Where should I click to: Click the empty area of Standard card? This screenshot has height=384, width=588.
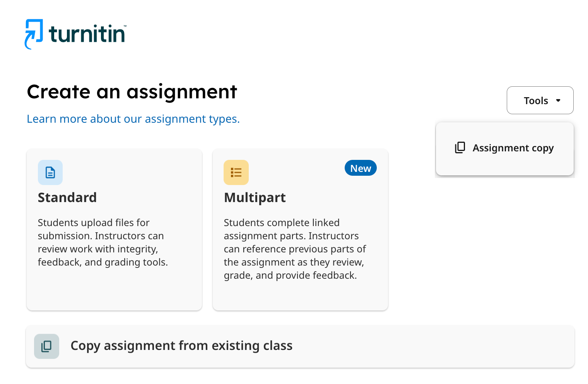click(114, 288)
